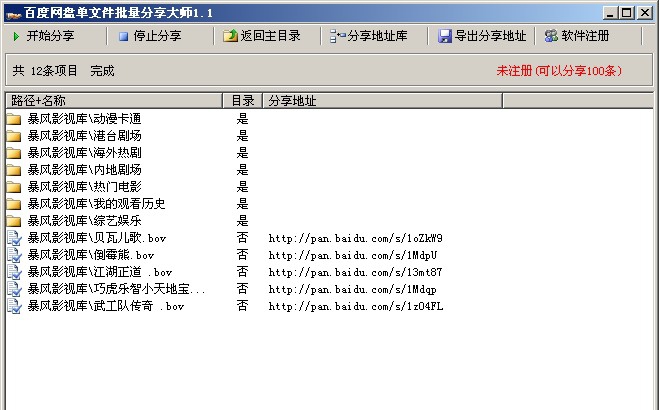Select row 暴风影视库\港台剧场

pyautogui.click(x=84, y=136)
